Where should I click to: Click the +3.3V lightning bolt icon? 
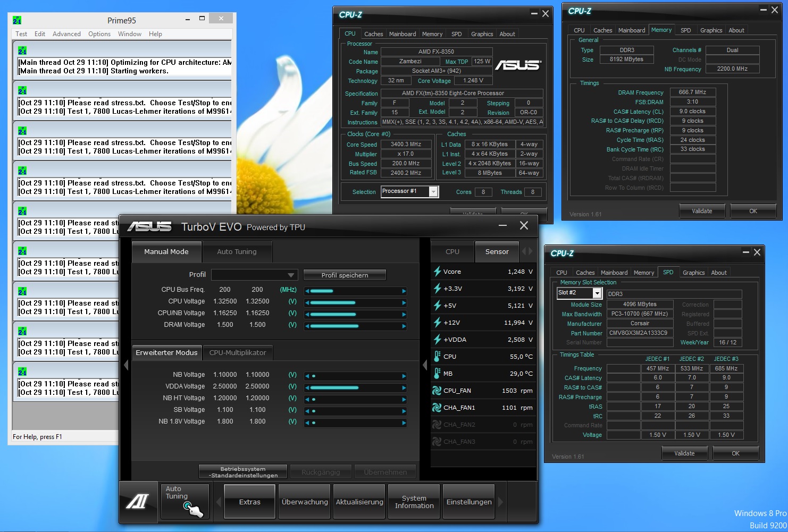[x=437, y=289]
